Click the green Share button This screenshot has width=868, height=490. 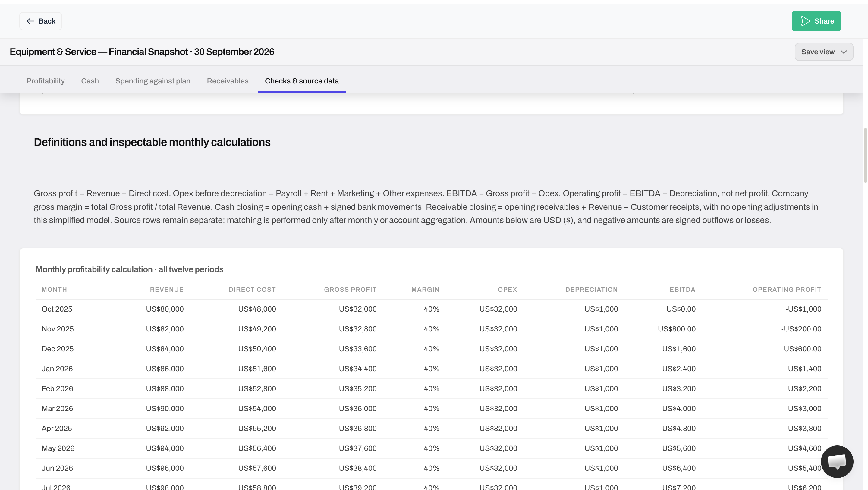tap(816, 21)
